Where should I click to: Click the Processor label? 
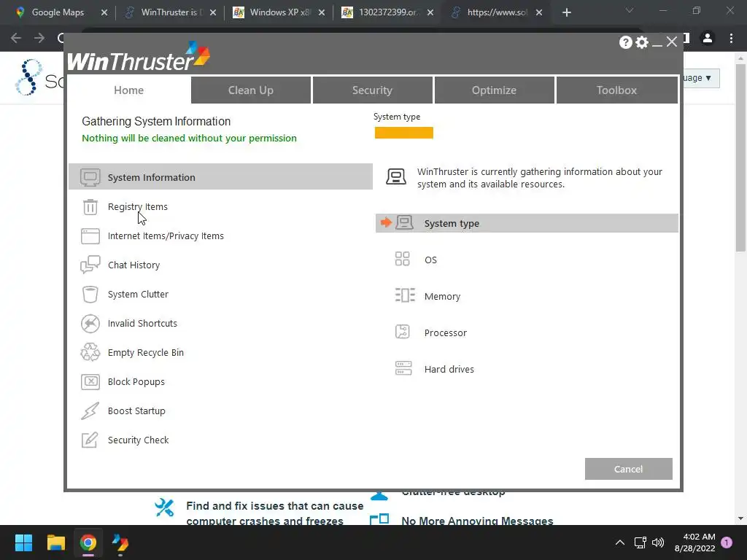446,332
